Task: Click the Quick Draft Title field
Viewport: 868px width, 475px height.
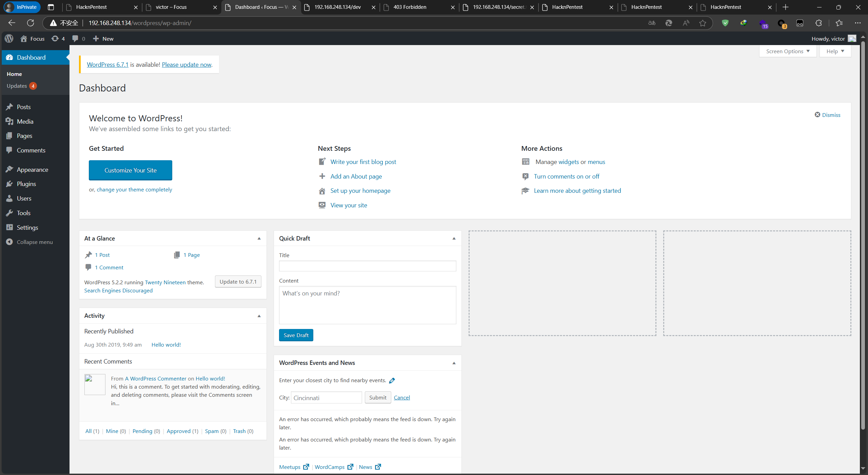Action: pos(368,266)
